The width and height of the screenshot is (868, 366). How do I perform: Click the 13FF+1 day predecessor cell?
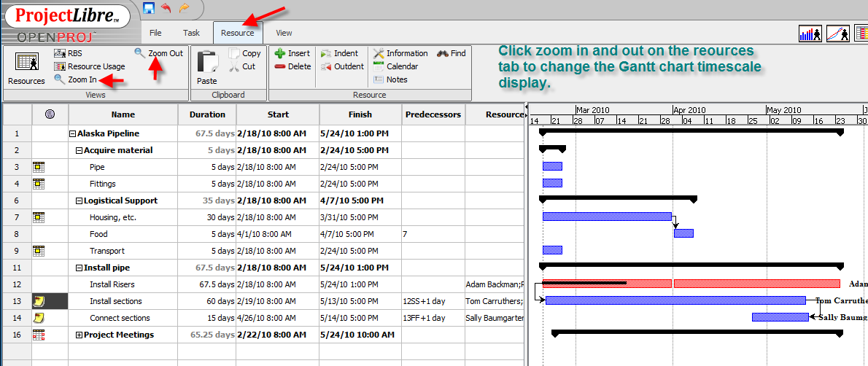tap(433, 318)
